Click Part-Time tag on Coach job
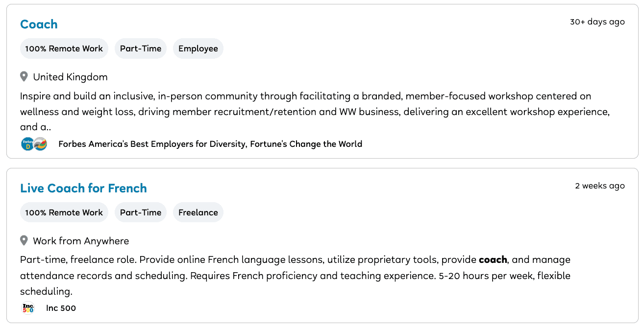Viewport: 644px width, 327px height. [x=141, y=48]
